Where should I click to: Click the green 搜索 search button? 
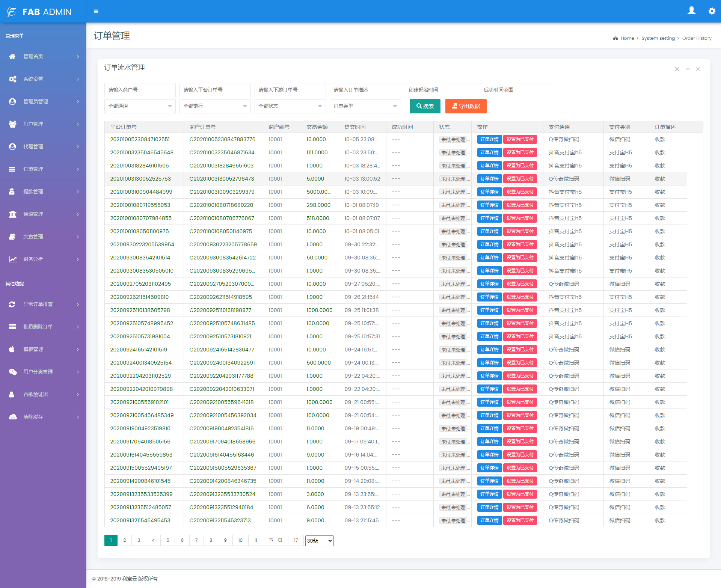click(x=425, y=106)
